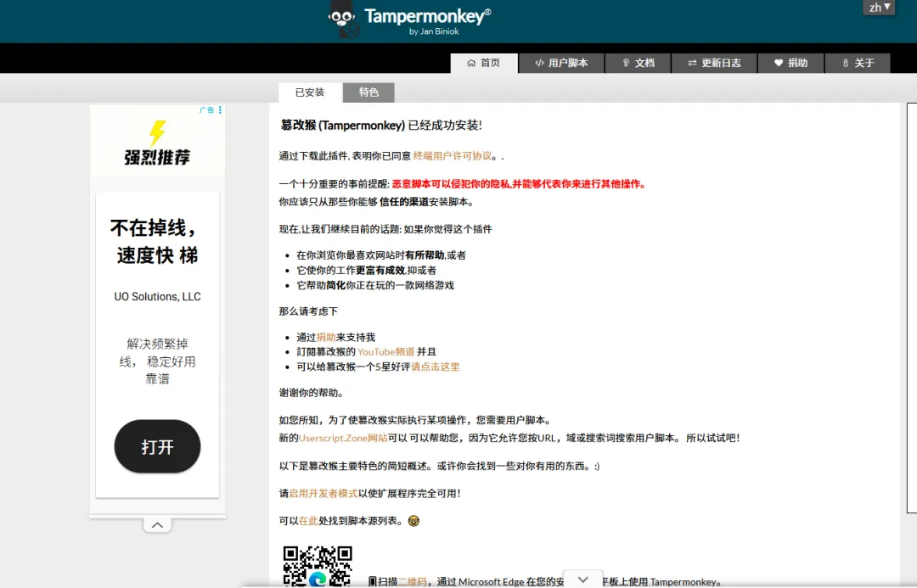Click the UO Solutions, LLC ad text
This screenshot has width=917, height=588.
157,296
